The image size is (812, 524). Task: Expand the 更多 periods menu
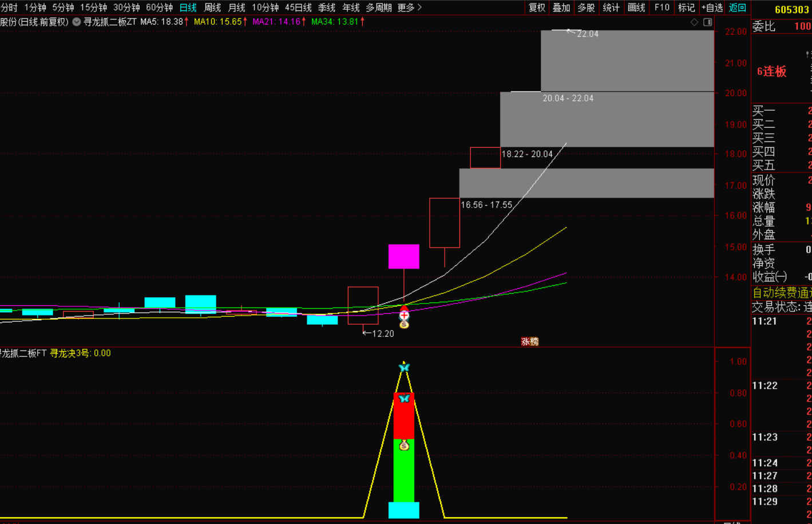[409, 7]
